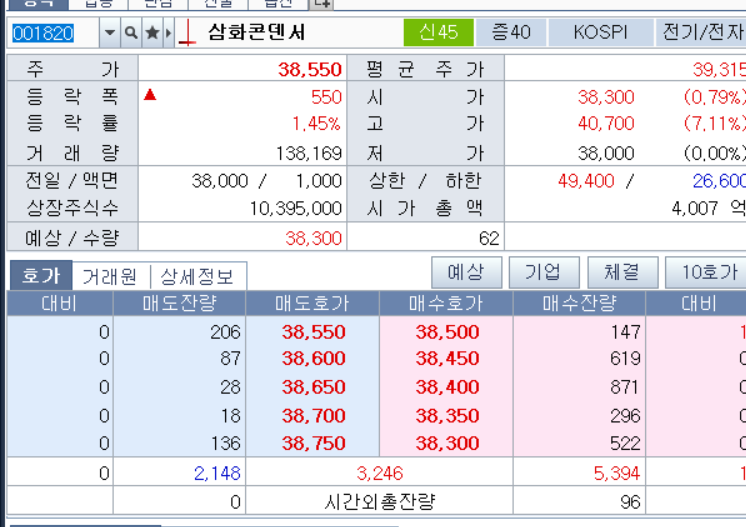Switch to the 상세정보 tab

coord(197,276)
